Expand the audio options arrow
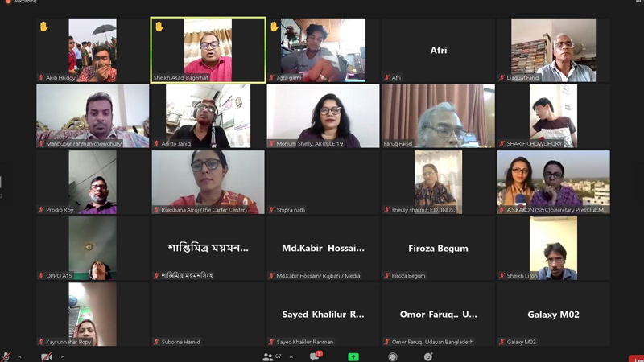Viewport: 644px width, 362px height. 19,356
